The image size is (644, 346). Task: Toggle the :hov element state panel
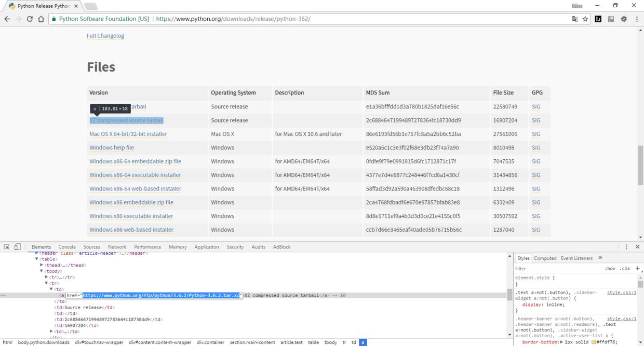pos(610,268)
